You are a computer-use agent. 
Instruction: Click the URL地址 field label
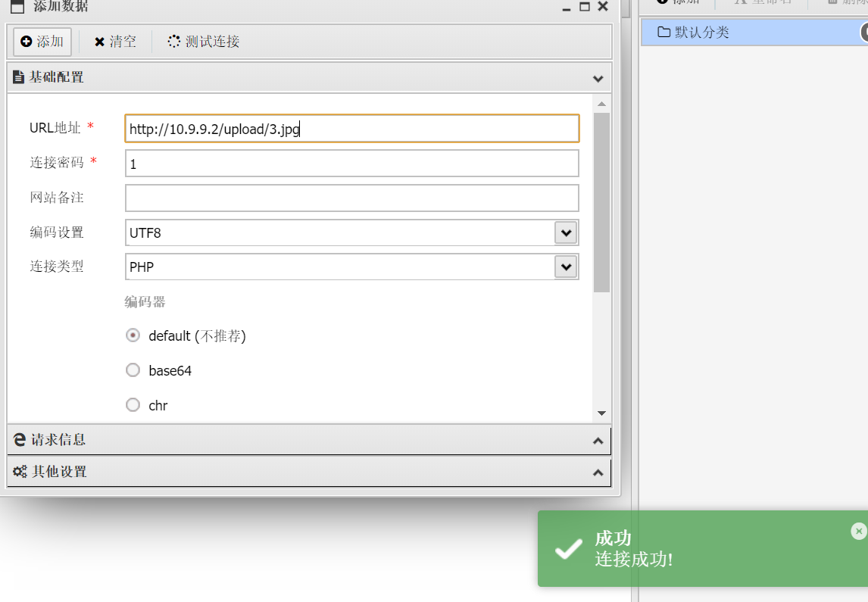(55, 128)
